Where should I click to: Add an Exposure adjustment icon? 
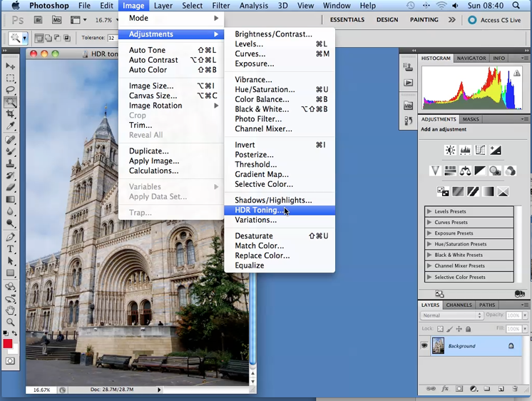[496, 150]
